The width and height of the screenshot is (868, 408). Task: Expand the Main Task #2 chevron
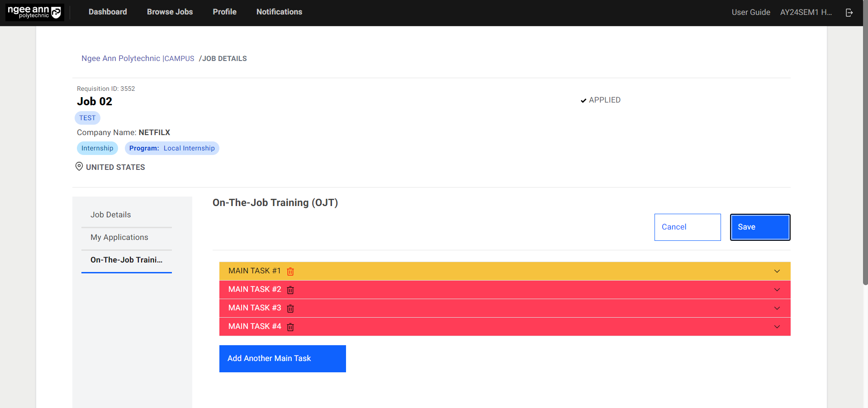[777, 290]
